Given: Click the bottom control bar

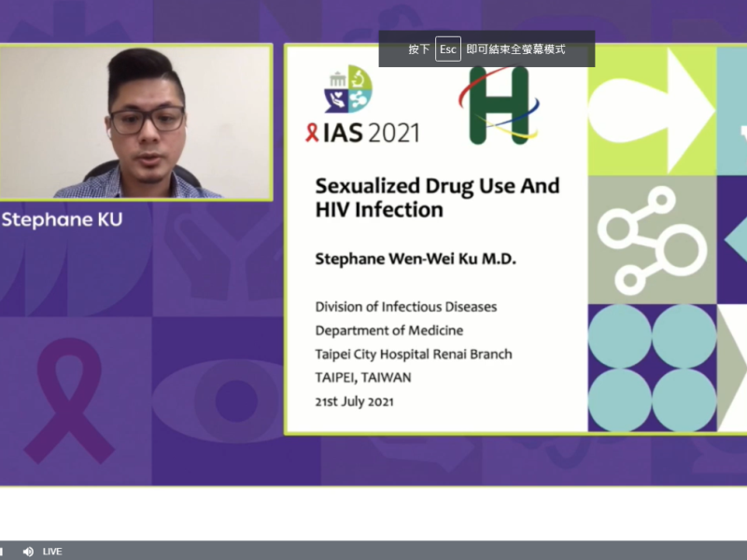Looking at the screenshot, I should pos(373,552).
